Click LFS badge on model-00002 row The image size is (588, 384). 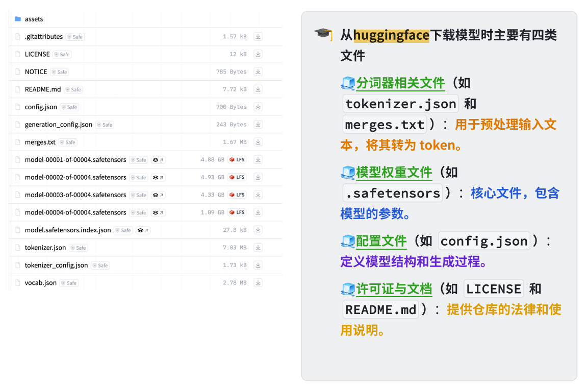point(237,177)
